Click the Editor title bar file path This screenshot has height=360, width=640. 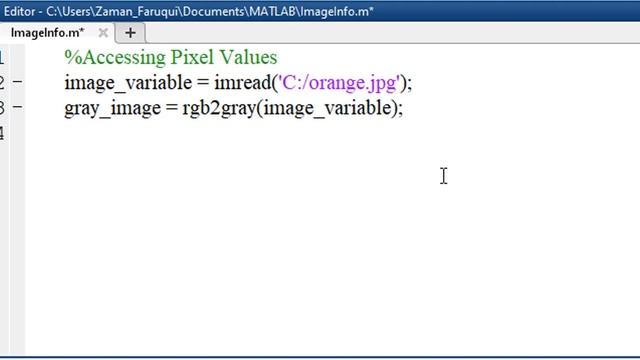[x=209, y=11]
